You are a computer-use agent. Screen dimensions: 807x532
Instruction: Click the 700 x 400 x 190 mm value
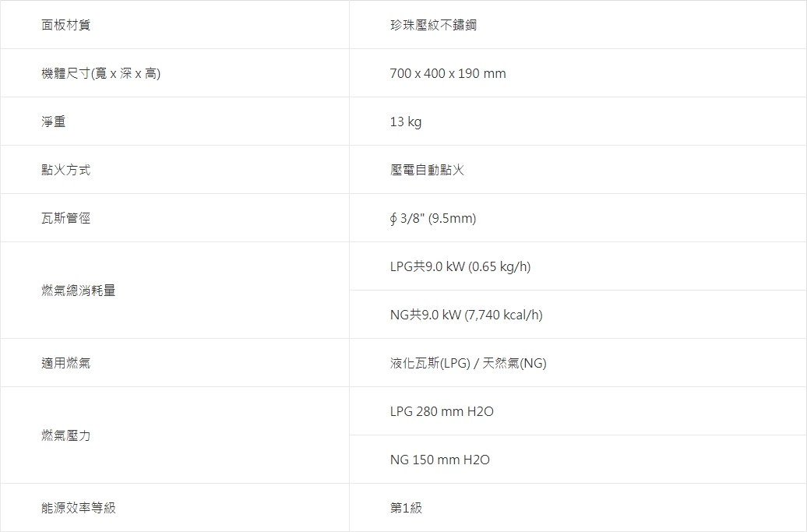pos(448,73)
